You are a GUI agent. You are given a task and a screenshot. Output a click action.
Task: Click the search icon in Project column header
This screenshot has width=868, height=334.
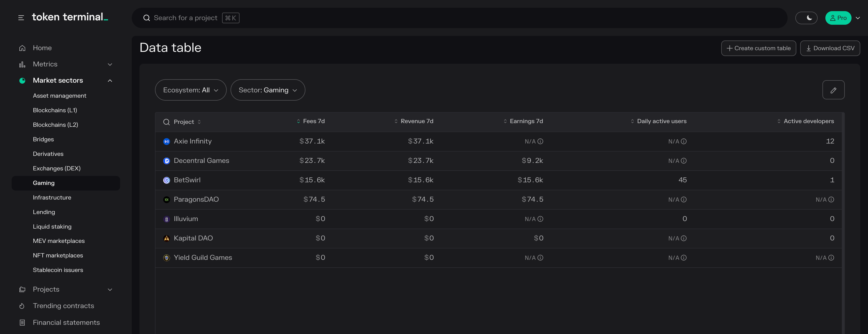coord(166,122)
